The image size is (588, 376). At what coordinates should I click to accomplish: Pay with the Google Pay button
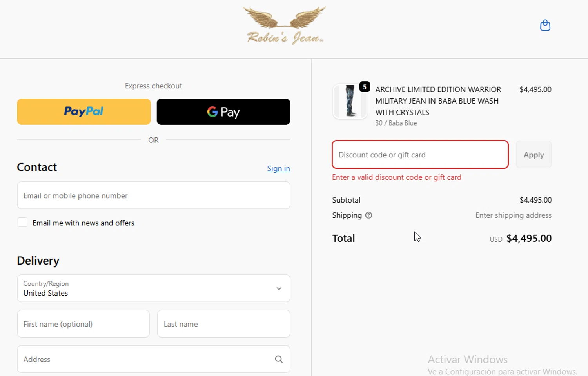click(x=223, y=112)
